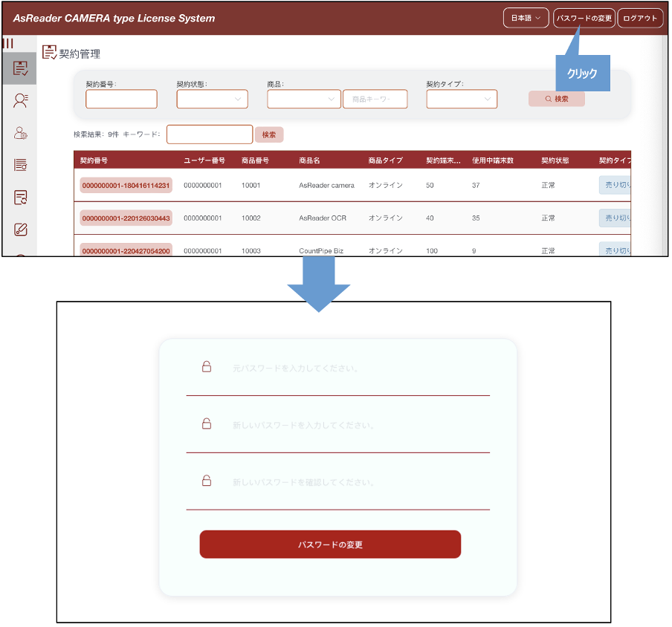This screenshot has height=627, width=672.
Task: Open the user list sidebar icon
Action: [20, 101]
